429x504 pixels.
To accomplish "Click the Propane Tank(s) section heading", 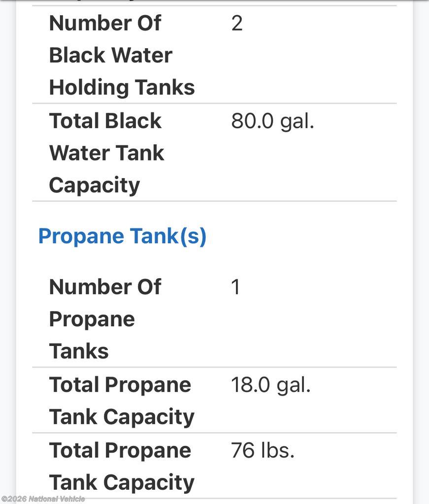I will 122,236.
